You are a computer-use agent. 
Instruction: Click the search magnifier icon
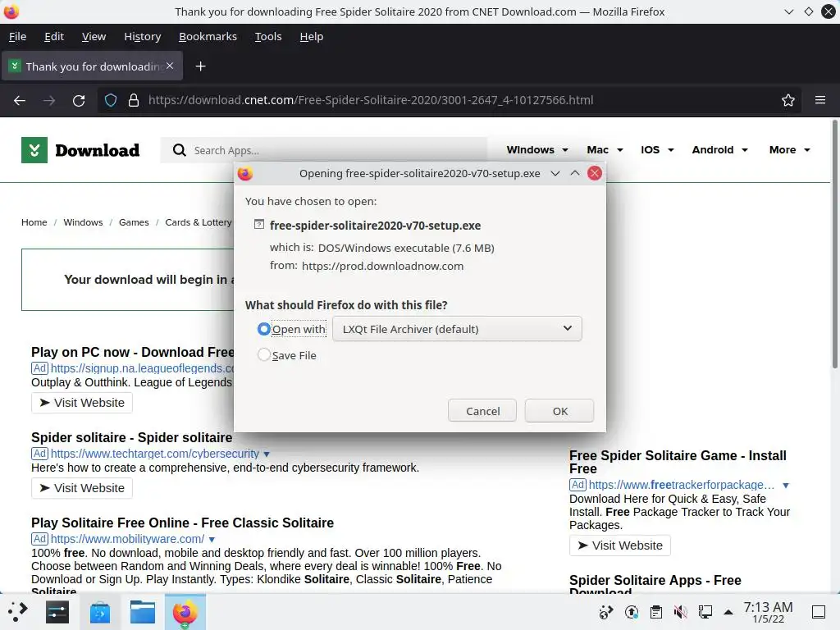pos(180,150)
